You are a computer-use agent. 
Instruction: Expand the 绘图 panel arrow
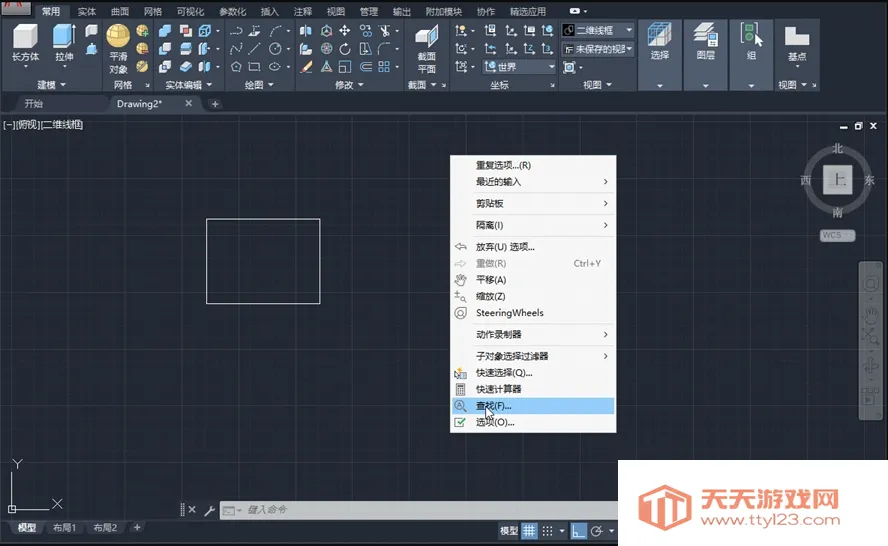coord(271,85)
